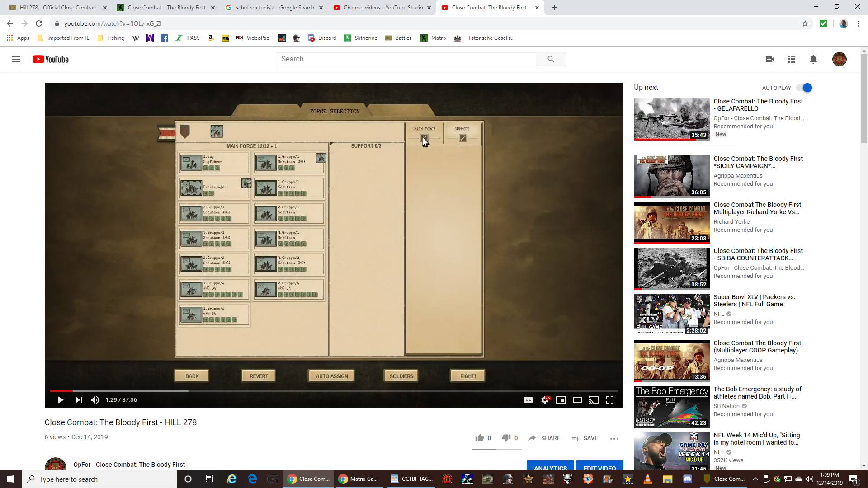Open Apps bookmark shortcut

[x=18, y=38]
